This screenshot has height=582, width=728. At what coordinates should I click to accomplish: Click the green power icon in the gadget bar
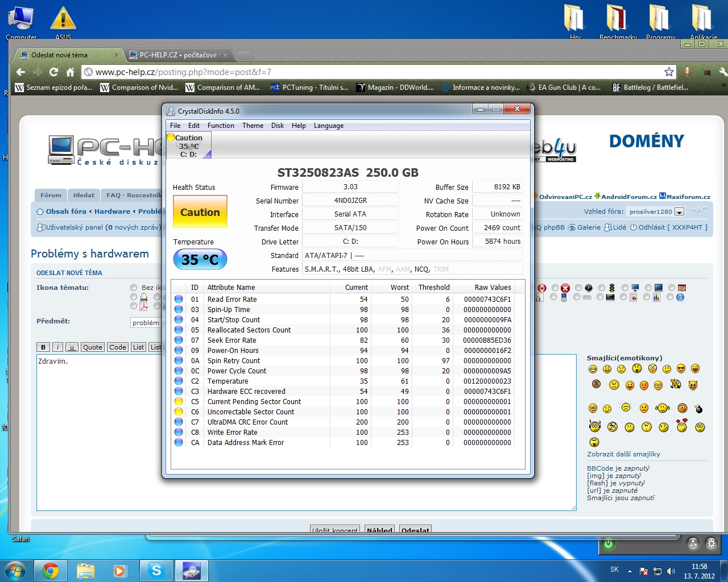(x=609, y=544)
